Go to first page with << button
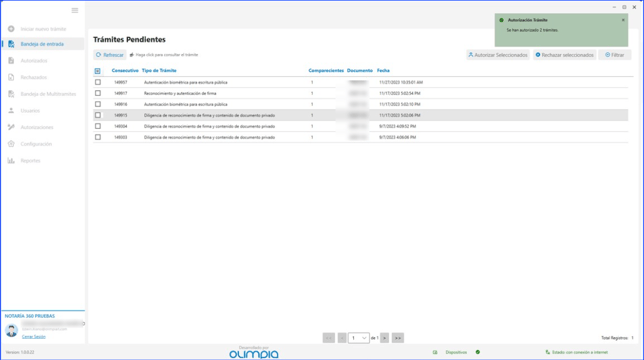This screenshot has height=360, width=644. pyautogui.click(x=329, y=338)
